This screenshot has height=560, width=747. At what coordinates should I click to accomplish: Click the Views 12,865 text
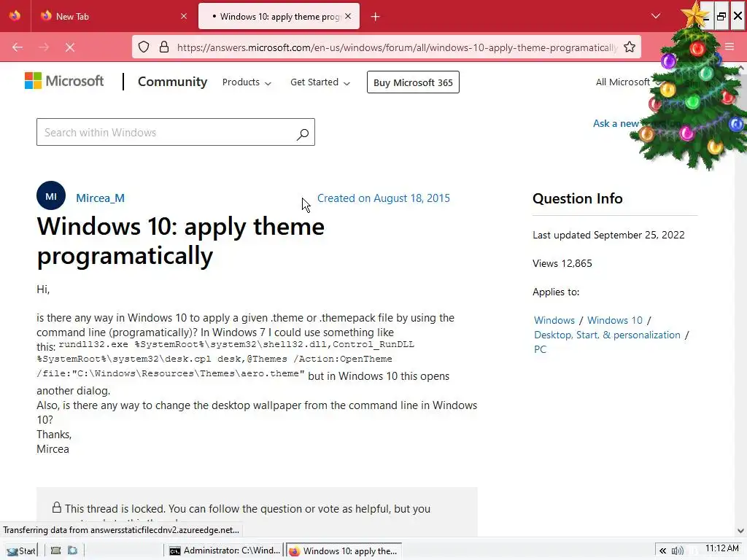(x=562, y=264)
